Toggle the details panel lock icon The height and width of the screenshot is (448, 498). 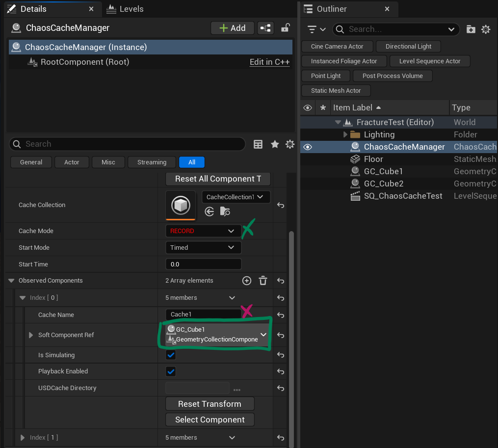point(285,28)
